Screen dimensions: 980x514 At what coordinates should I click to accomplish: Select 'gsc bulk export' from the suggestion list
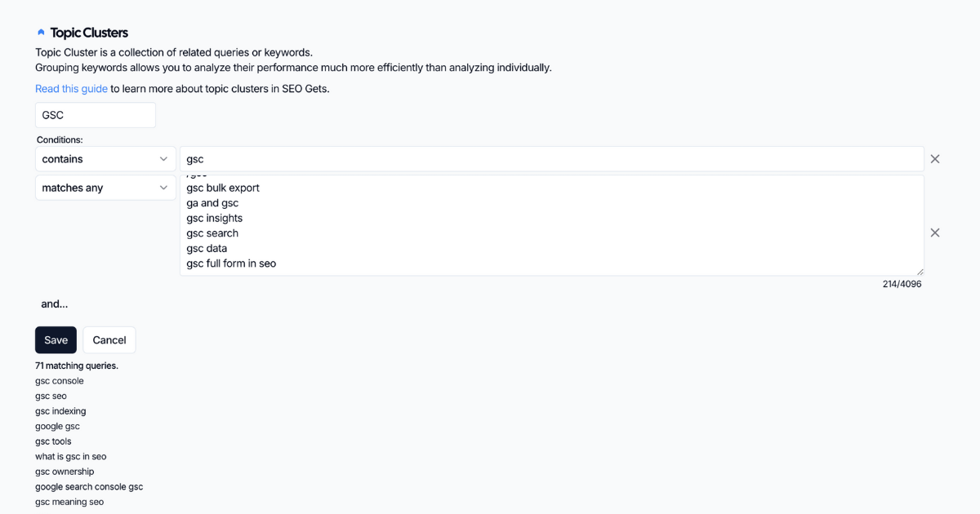click(x=222, y=188)
